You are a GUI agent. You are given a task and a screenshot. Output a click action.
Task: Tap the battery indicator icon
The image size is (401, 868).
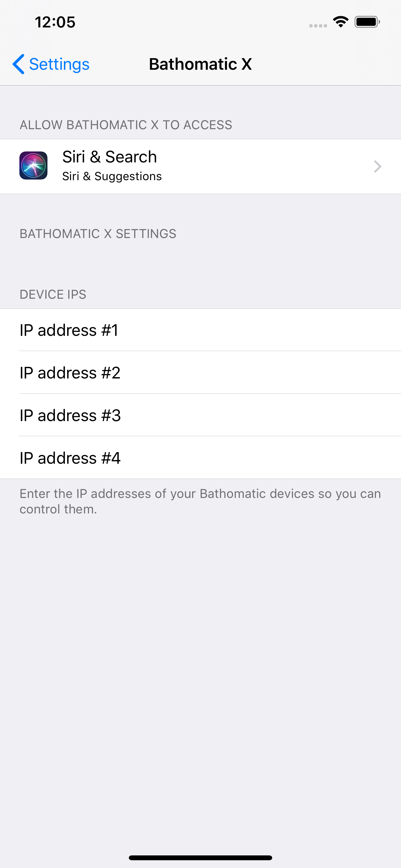point(367,22)
